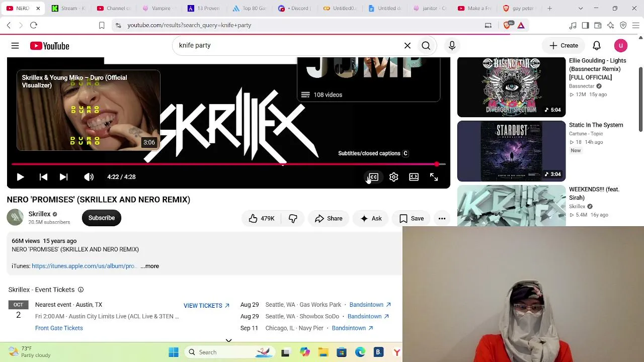Viewport: 644px width, 362px height.
Task: Open Ellie Goulding Lights Bassnectar Remix thumbnail
Action: tap(511, 87)
